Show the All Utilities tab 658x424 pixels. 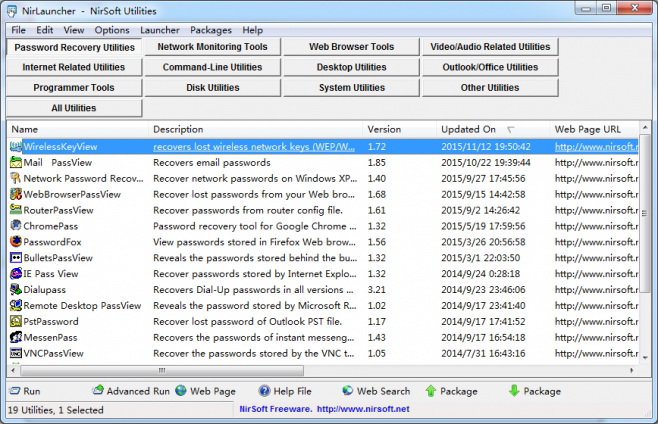click(74, 108)
